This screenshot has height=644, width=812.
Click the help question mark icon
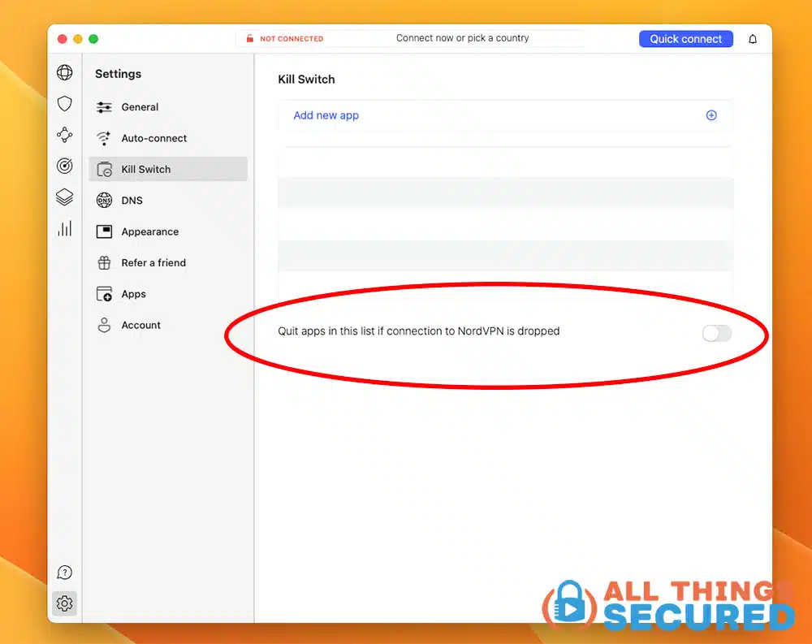coord(64,573)
